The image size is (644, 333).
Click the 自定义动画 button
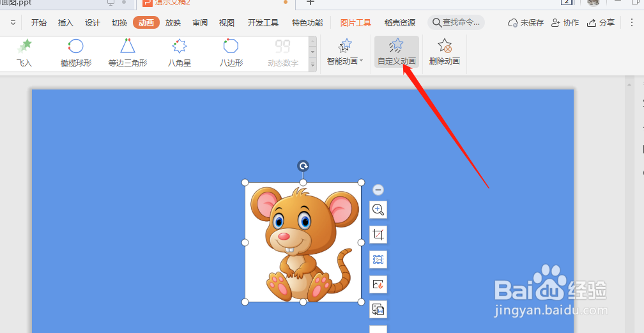(397, 52)
